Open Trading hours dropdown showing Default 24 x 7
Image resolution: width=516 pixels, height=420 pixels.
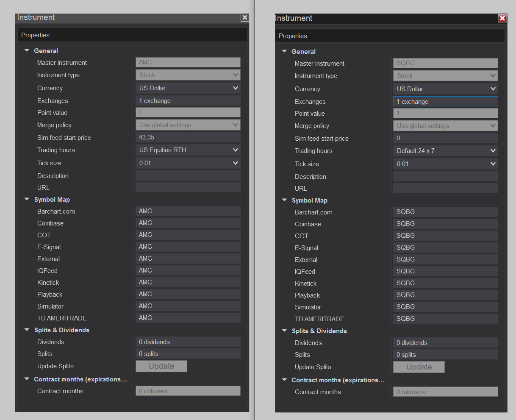click(x=446, y=151)
